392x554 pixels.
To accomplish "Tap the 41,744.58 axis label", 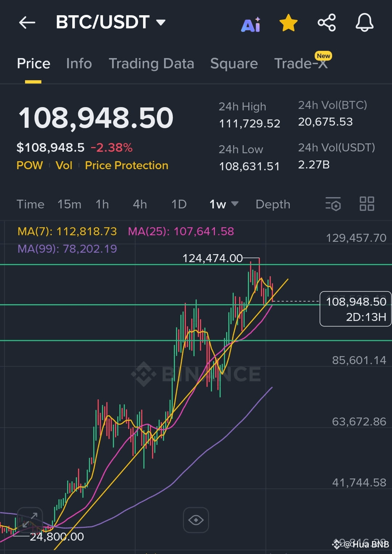I will pos(359,482).
